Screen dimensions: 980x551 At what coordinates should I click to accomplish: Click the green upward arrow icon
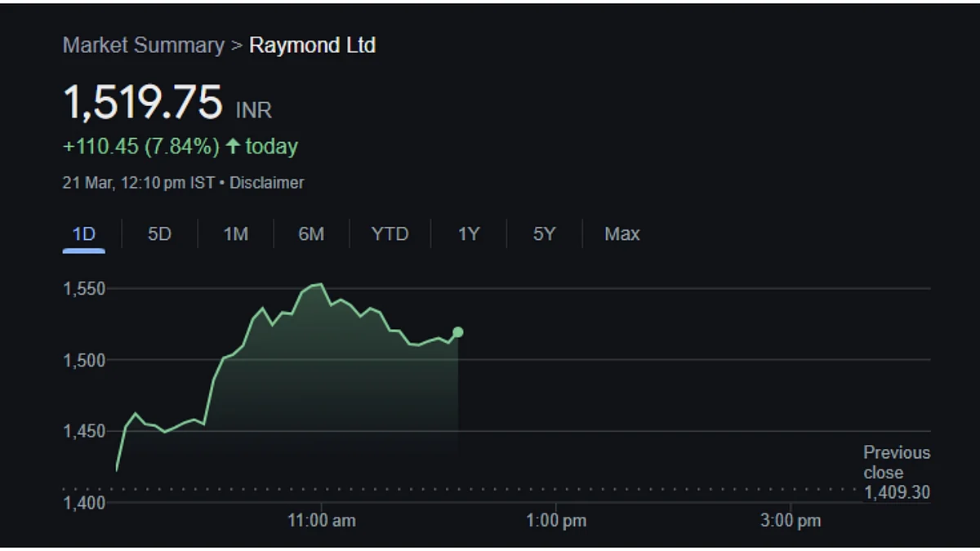[x=234, y=146]
